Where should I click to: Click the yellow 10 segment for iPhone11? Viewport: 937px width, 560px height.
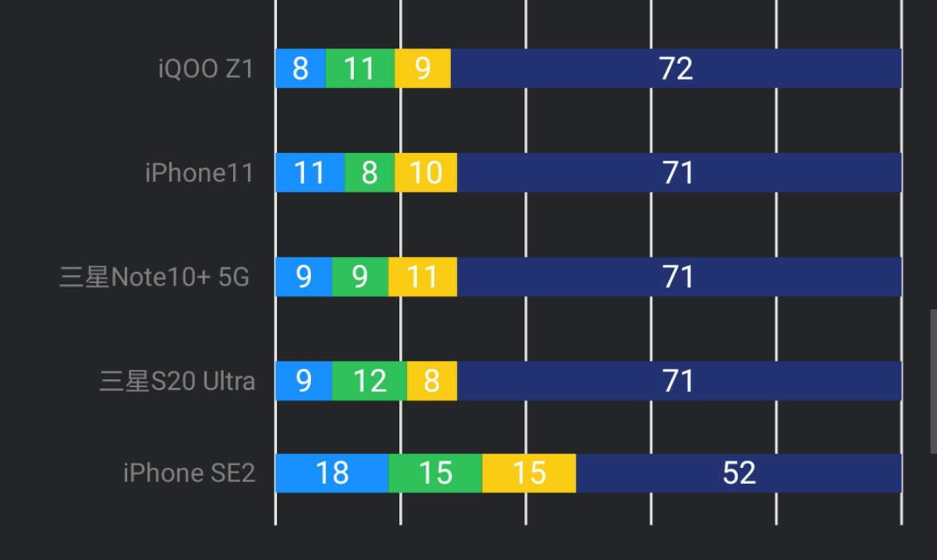(x=426, y=173)
